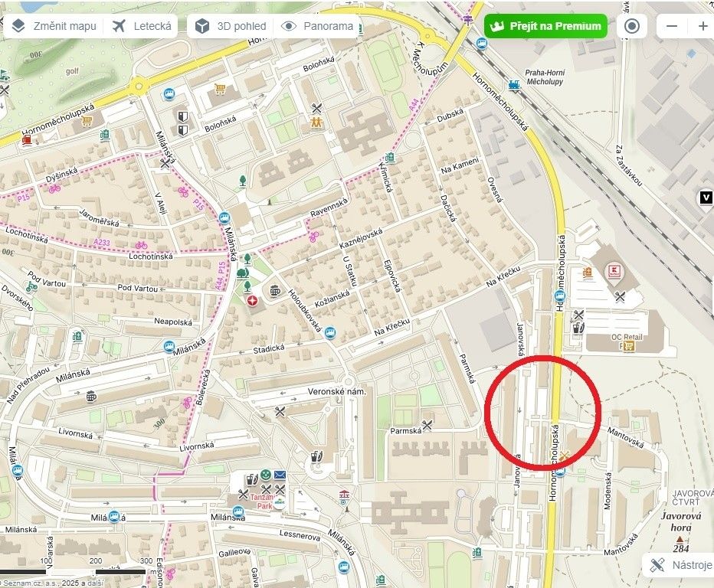The image size is (714, 588).
Task: Click the Veronské nám. square label
Action: (336, 391)
